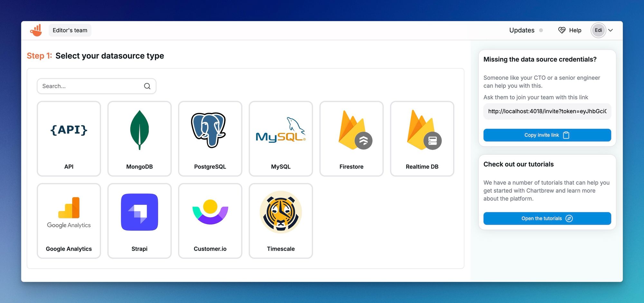The width and height of the screenshot is (644, 303).
Task: Focus the invite link URL field
Action: point(547,111)
